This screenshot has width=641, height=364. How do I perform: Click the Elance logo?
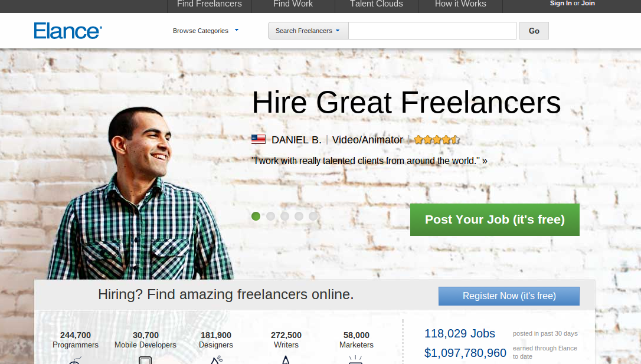(x=68, y=31)
